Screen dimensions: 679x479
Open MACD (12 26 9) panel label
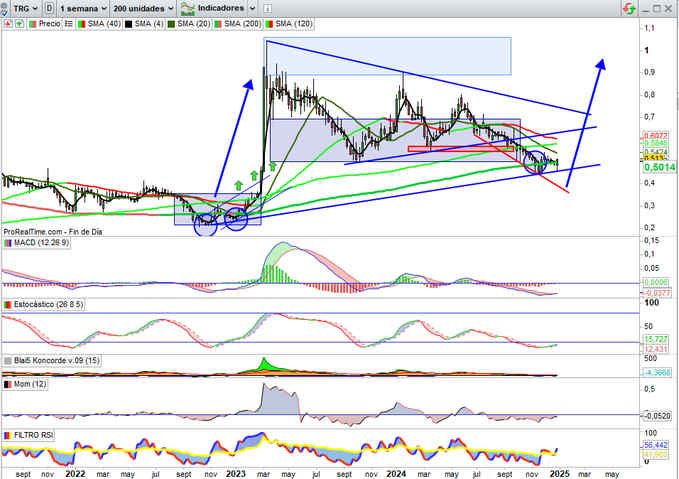point(41,243)
